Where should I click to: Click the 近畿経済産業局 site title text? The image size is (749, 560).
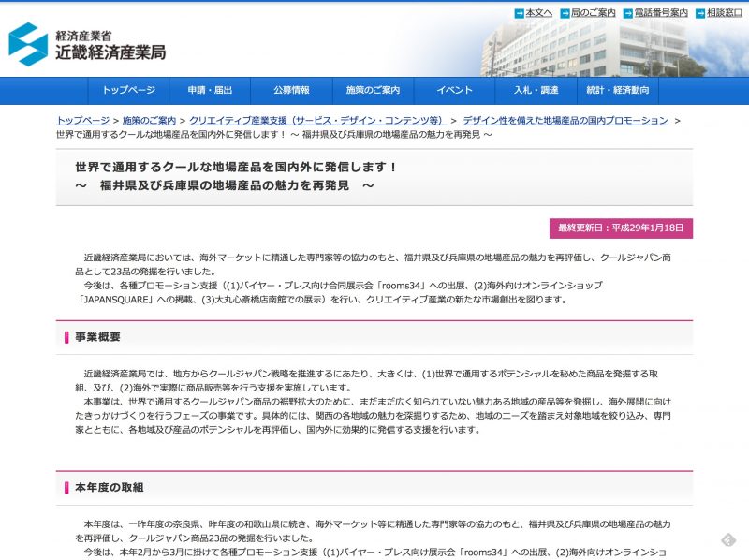pyautogui.click(x=110, y=52)
